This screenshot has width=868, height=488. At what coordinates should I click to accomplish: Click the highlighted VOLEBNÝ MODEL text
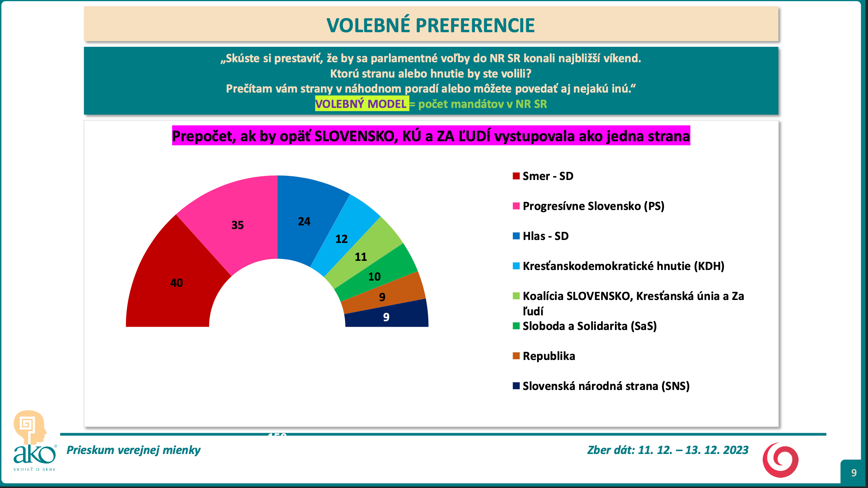click(361, 104)
